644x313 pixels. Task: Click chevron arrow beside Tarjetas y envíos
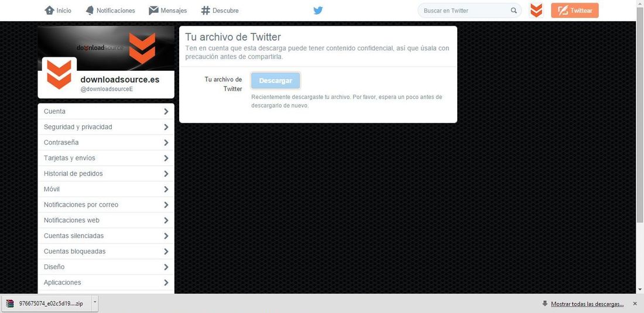(x=166, y=159)
